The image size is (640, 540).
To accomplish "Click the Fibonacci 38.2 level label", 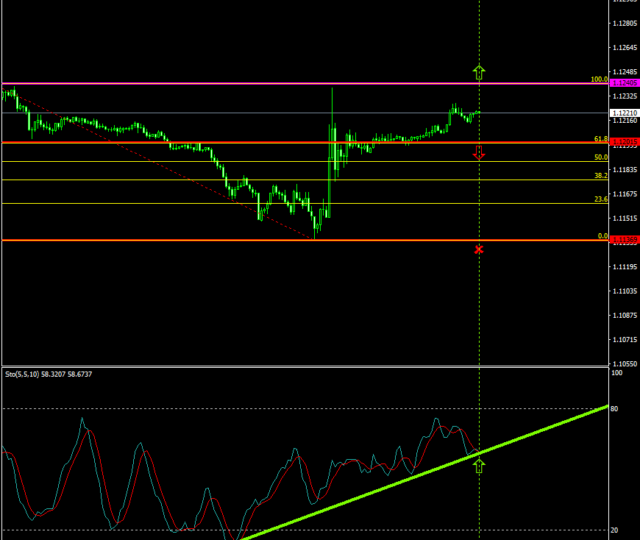I will coord(600,175).
